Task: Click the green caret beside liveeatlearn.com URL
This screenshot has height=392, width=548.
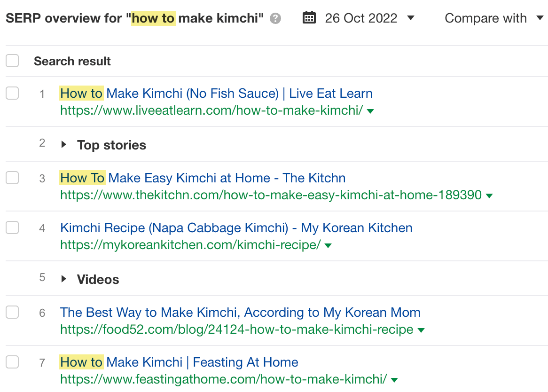Action: [370, 111]
